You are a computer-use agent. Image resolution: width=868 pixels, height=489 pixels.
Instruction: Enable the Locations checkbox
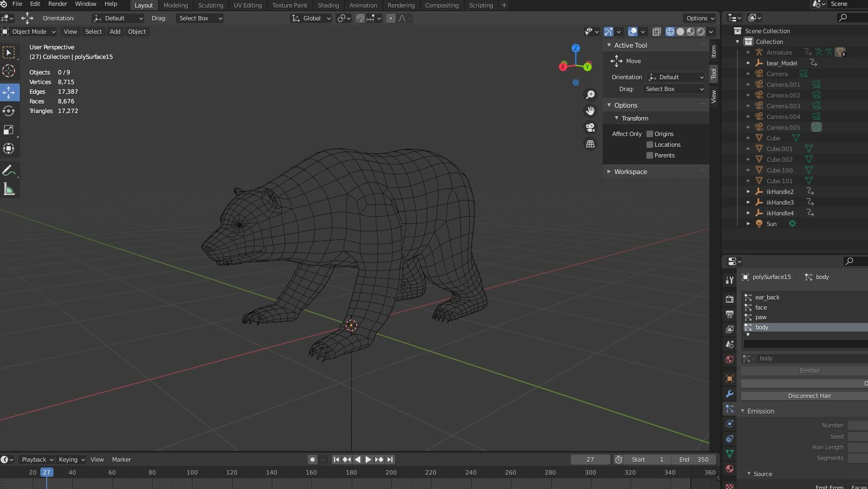(x=649, y=145)
